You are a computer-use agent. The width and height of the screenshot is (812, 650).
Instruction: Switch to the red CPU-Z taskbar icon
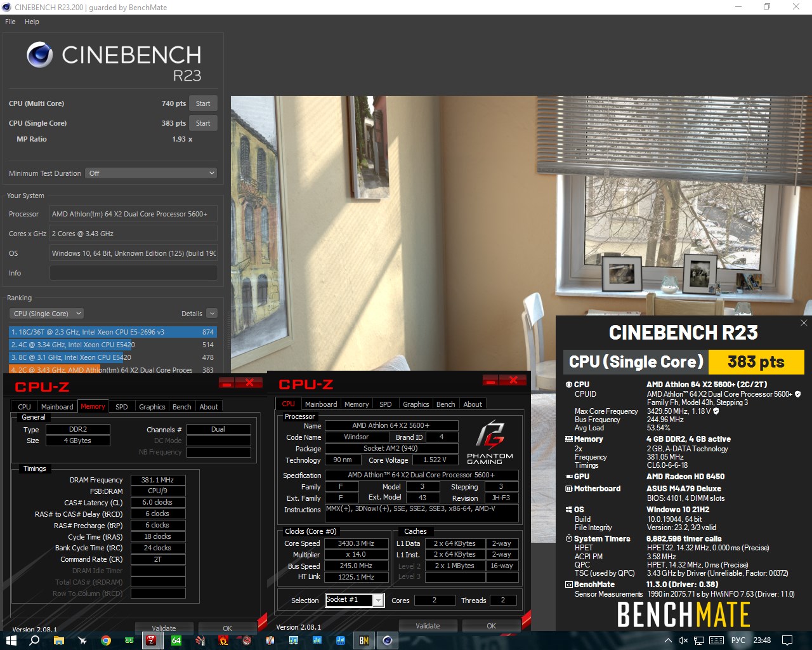tap(151, 640)
